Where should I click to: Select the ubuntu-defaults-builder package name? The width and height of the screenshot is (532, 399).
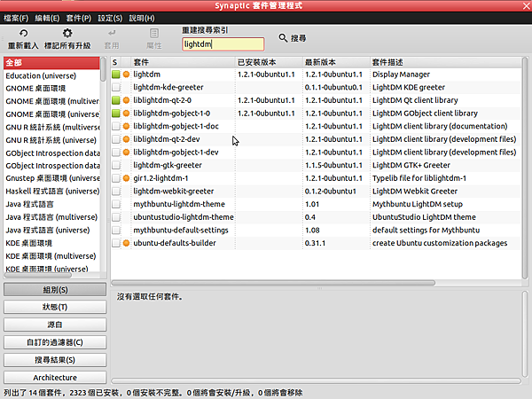pos(175,243)
